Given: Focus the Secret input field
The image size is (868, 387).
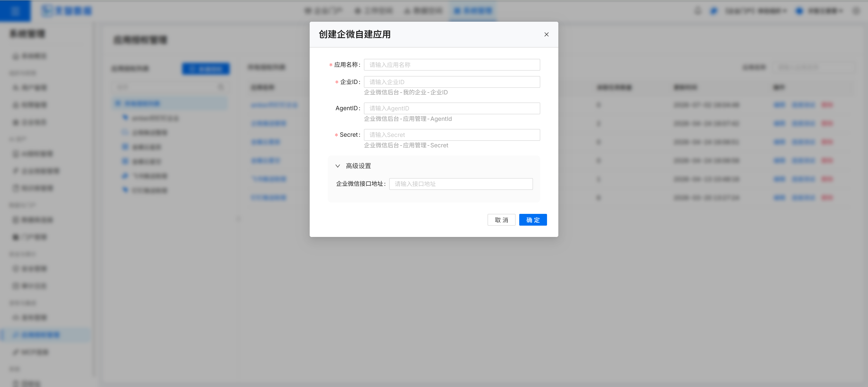Looking at the screenshot, I should point(452,135).
